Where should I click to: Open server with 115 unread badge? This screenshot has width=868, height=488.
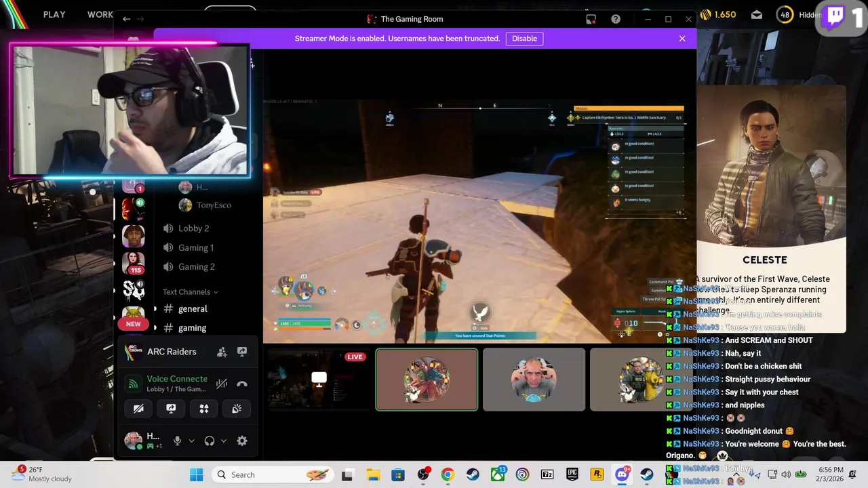[133, 263]
